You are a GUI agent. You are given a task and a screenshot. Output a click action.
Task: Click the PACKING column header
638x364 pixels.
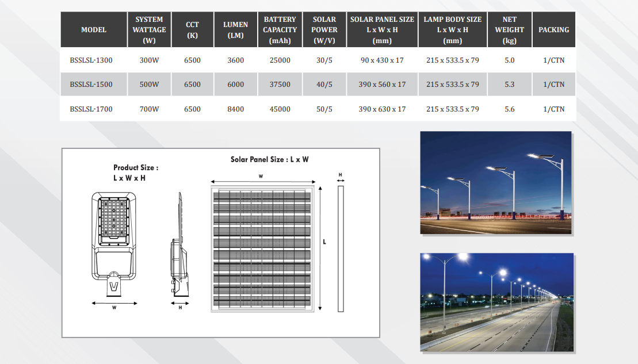click(x=553, y=30)
